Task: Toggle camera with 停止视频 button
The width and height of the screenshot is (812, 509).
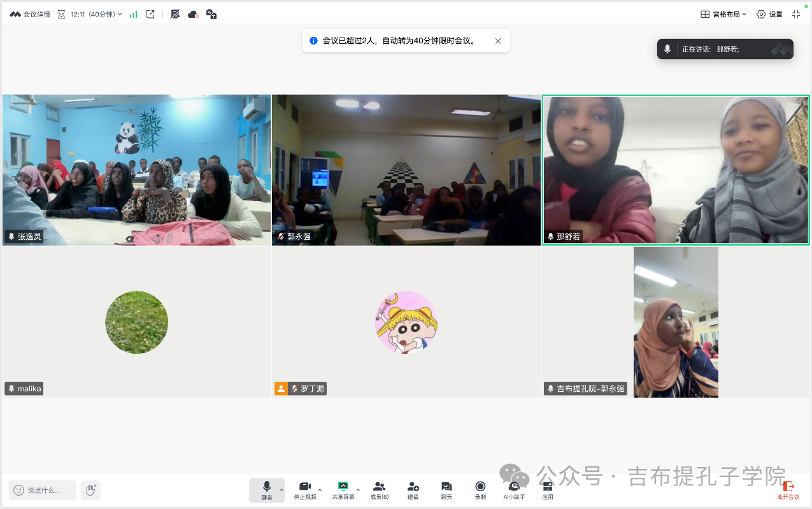Action: tap(305, 490)
